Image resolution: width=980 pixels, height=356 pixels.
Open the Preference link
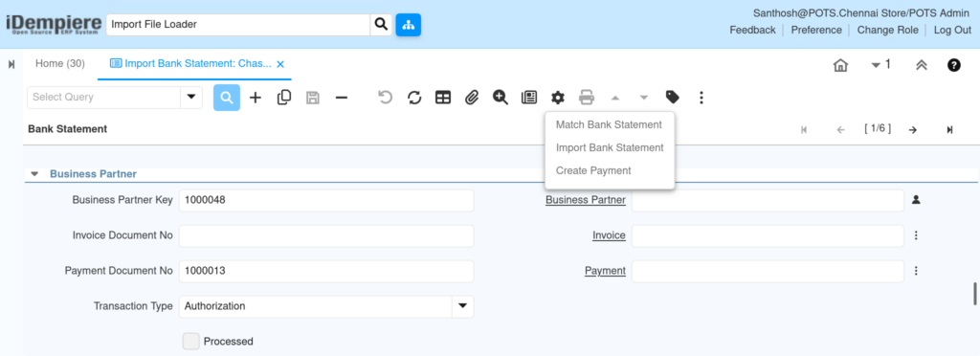point(816,30)
